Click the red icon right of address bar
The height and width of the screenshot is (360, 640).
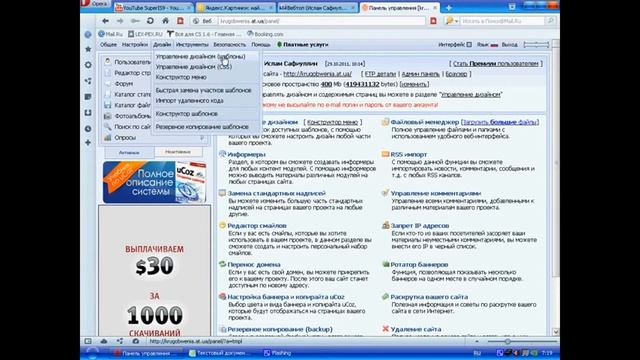433,21
